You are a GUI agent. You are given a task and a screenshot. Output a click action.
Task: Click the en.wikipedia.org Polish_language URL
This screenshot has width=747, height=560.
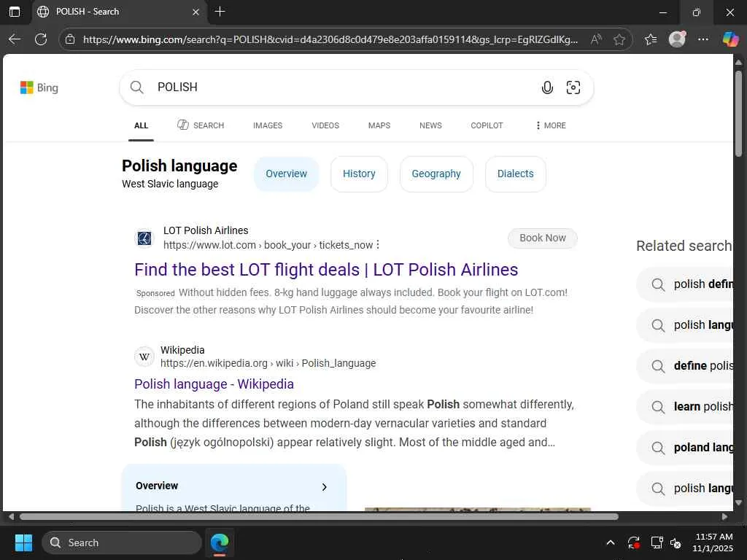pos(268,363)
